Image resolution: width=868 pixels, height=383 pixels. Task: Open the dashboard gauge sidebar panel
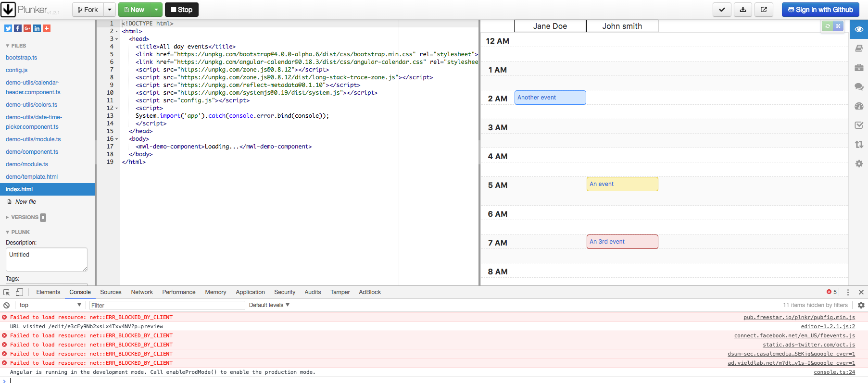tap(859, 106)
